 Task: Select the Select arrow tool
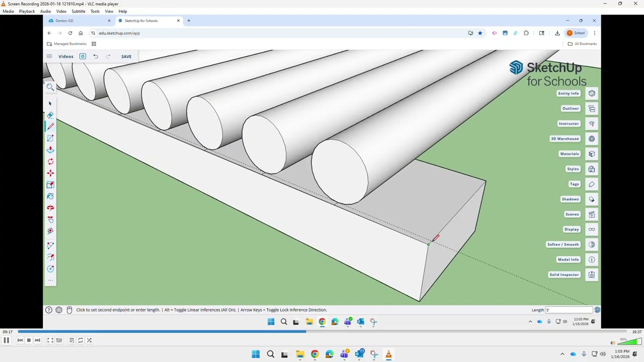click(50, 103)
